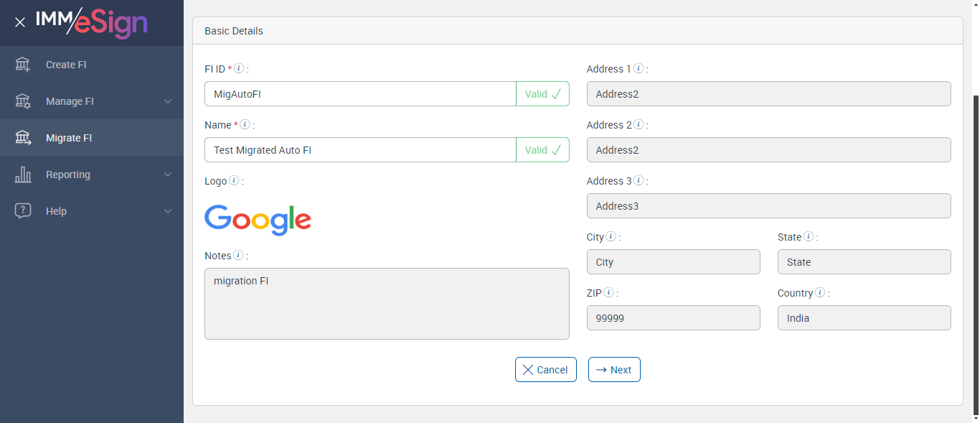Click the Create FI bank icon
This screenshot has height=423, width=980.
23,65
